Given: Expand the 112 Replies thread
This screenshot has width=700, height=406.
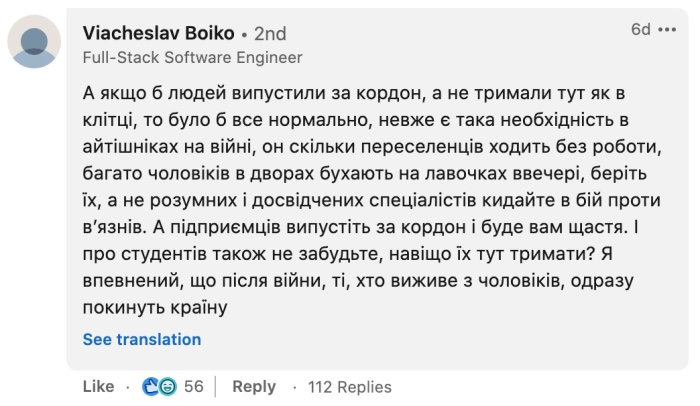Looking at the screenshot, I should click(x=350, y=387).
